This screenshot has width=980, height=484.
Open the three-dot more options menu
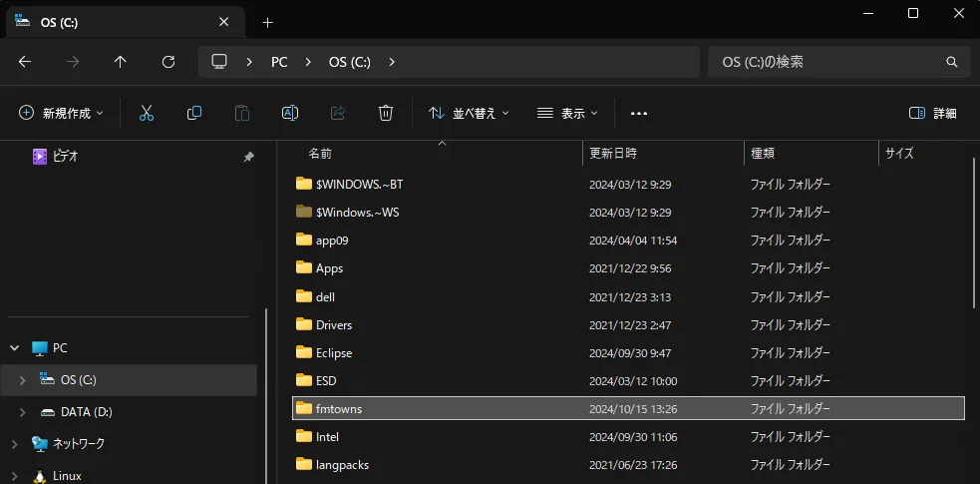click(x=639, y=114)
